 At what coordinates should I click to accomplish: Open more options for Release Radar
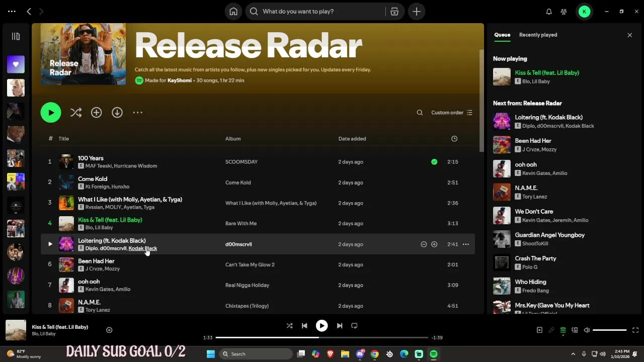pos(138,113)
